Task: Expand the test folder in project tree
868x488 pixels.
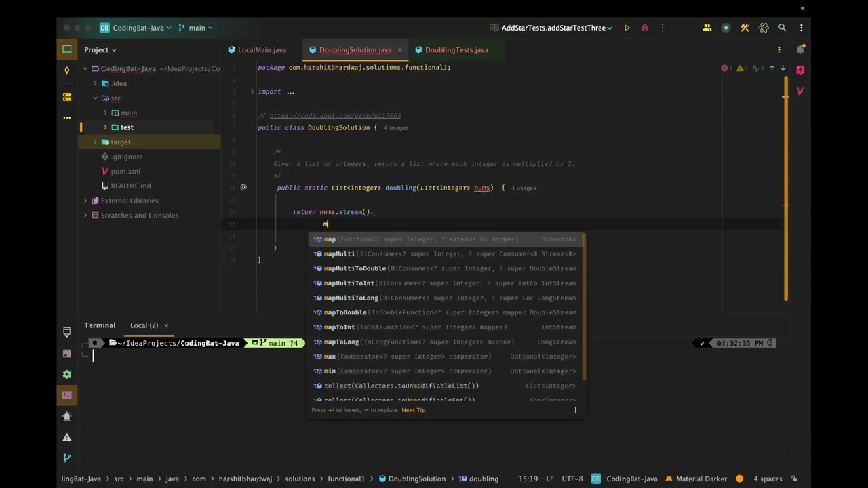Action: [x=105, y=127]
